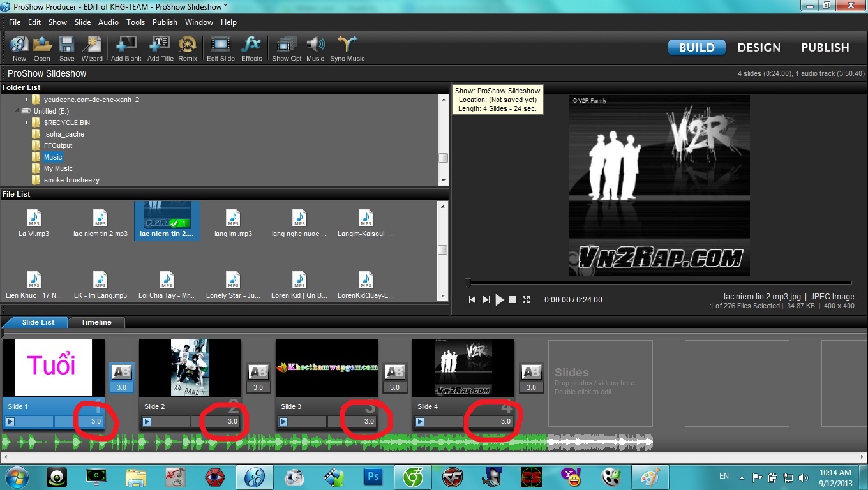Select the Slide 2 thumbnail
Screen dimensions: 868x490
pyautogui.click(x=190, y=367)
